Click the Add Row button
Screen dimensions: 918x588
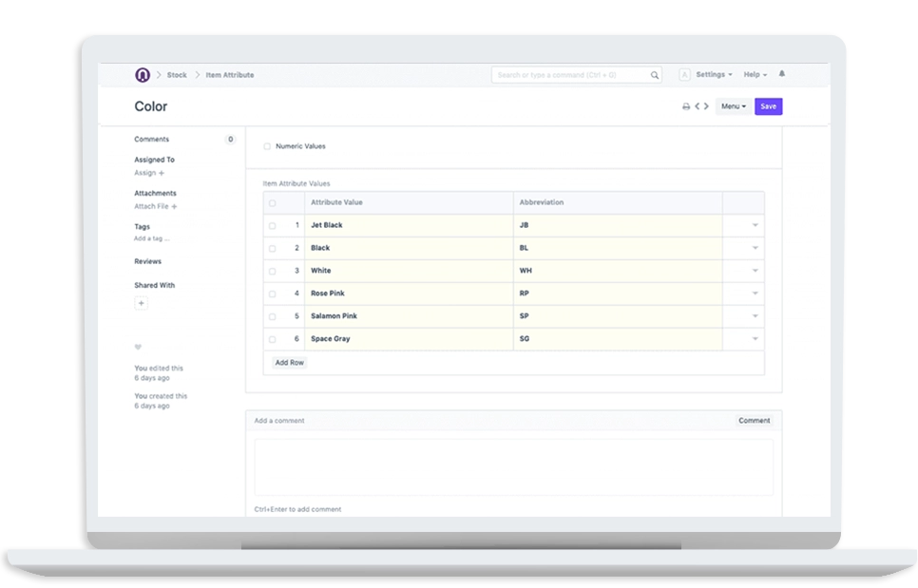289,363
